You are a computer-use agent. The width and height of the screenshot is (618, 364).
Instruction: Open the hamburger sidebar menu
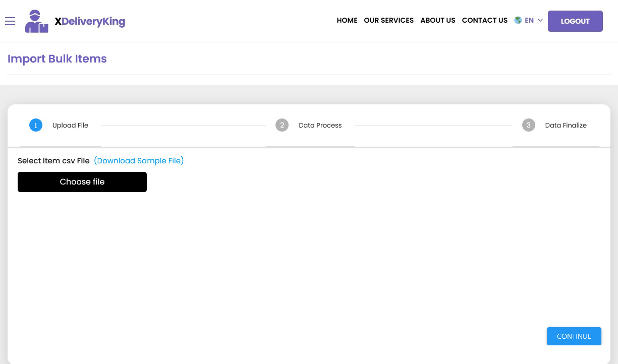click(10, 21)
